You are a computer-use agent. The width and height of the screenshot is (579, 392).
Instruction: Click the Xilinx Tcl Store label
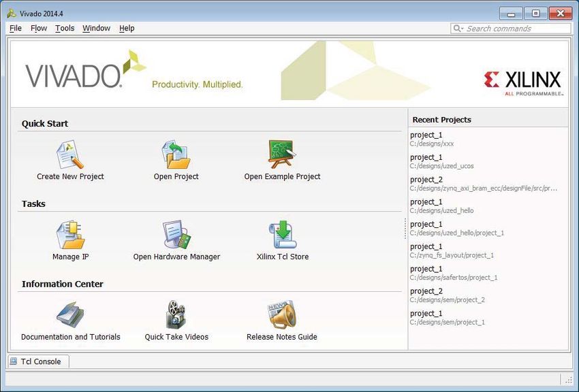coord(283,257)
